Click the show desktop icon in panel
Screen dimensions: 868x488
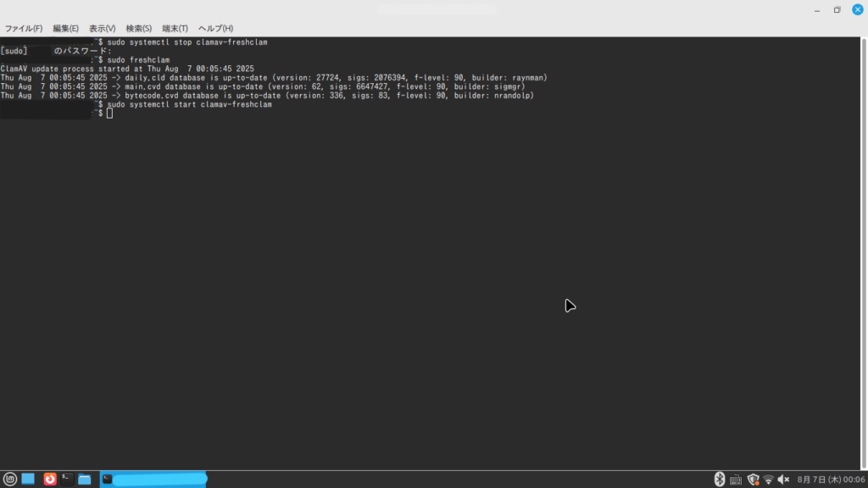(28, 480)
